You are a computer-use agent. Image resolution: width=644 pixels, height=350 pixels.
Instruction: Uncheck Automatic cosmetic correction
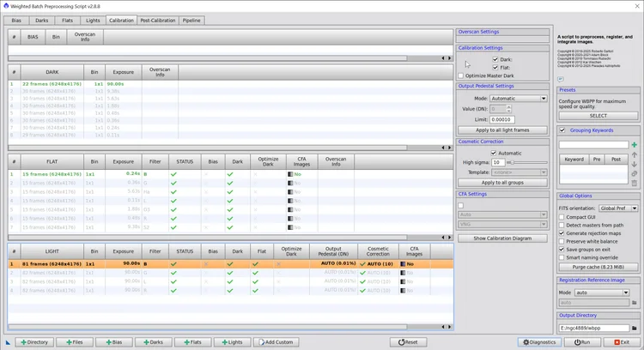[493, 153]
